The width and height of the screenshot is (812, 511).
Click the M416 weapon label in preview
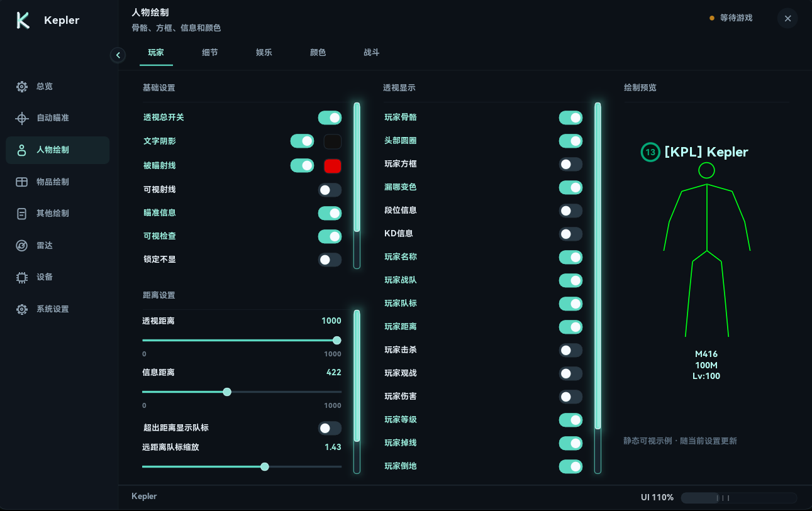coord(706,354)
